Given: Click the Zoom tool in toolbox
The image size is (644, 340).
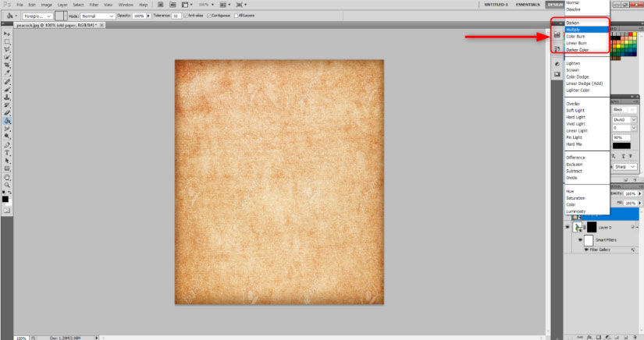Looking at the screenshot, I should coord(7,185).
